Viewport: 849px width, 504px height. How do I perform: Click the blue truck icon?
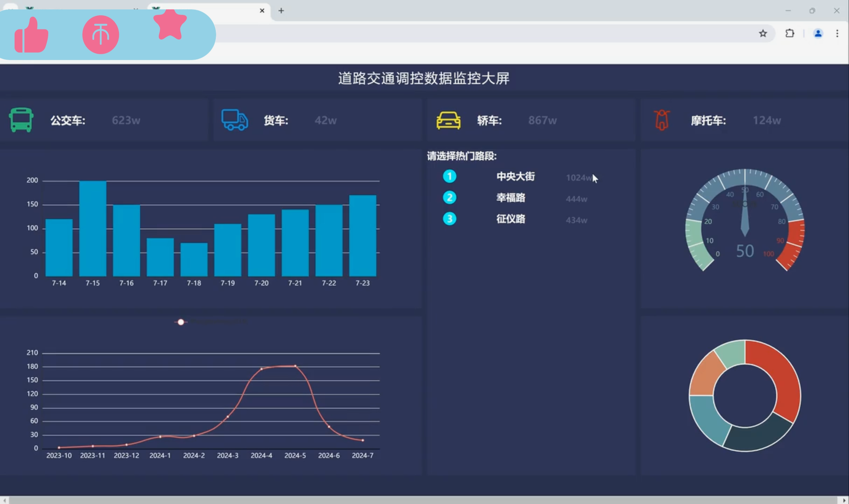[234, 120]
